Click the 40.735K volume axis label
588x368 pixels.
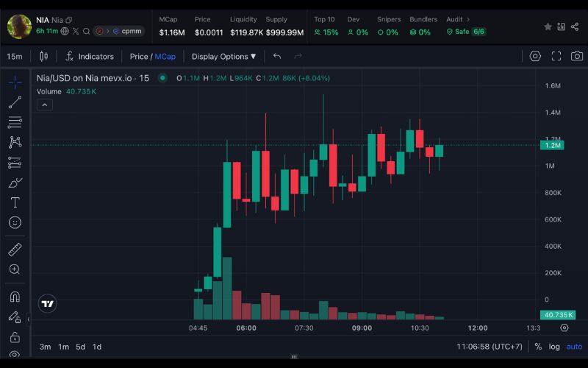pos(558,315)
